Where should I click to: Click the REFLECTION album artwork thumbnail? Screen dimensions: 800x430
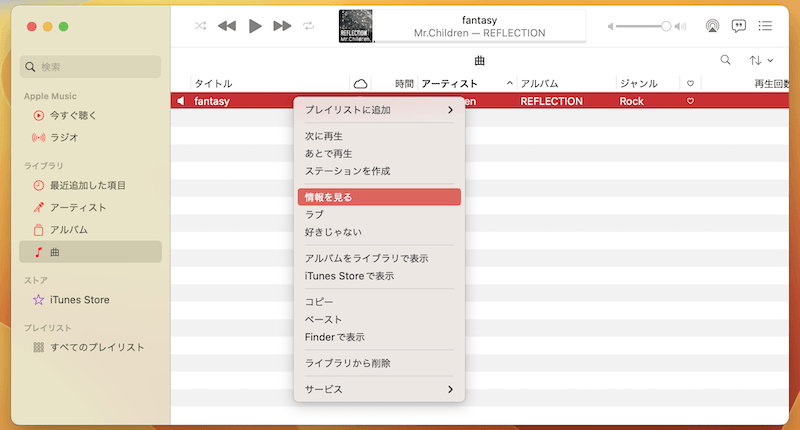point(356,26)
